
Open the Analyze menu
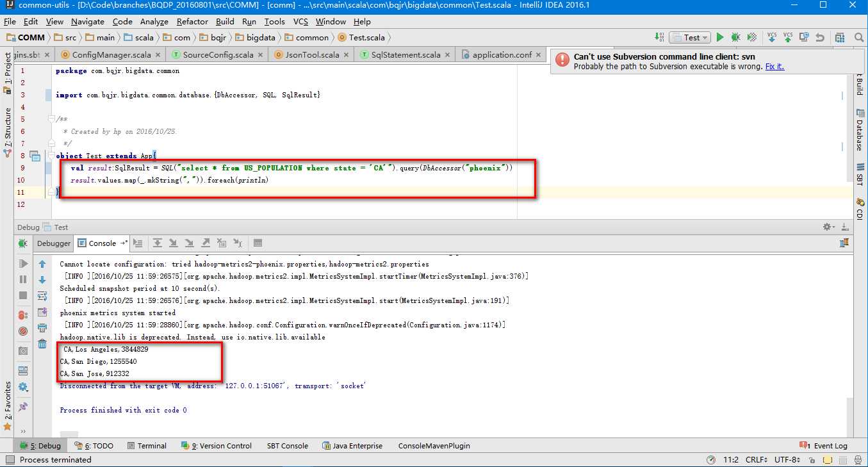(154, 22)
